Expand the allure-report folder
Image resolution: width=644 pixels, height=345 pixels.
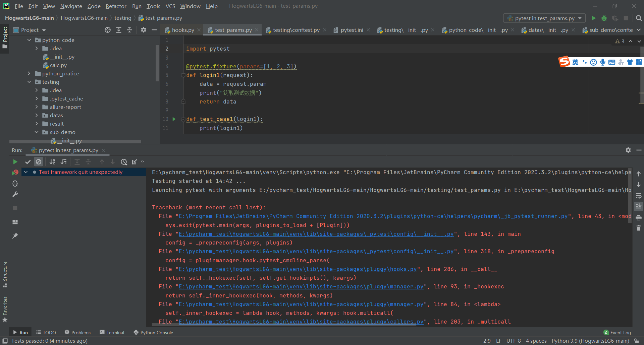point(37,107)
